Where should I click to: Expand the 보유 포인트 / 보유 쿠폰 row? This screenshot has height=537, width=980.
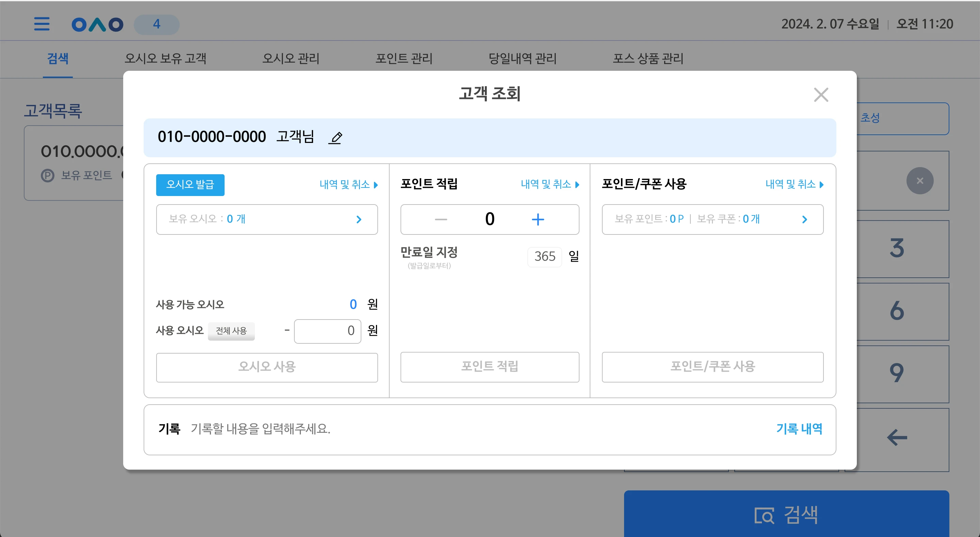click(x=712, y=219)
